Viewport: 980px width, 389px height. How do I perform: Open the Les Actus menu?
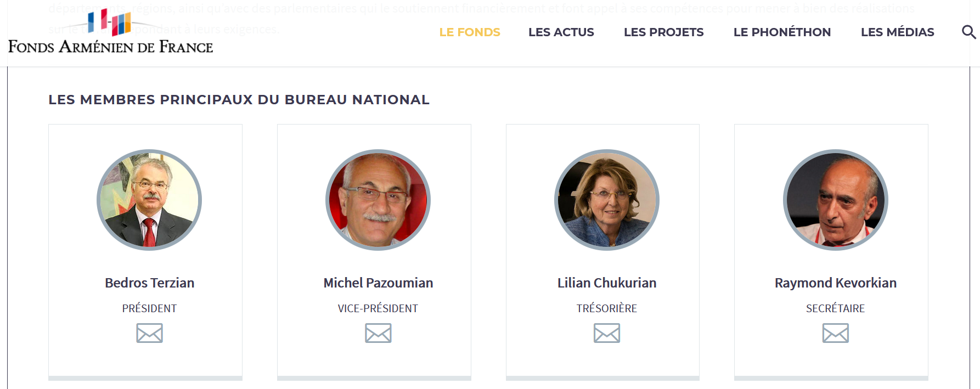(561, 32)
